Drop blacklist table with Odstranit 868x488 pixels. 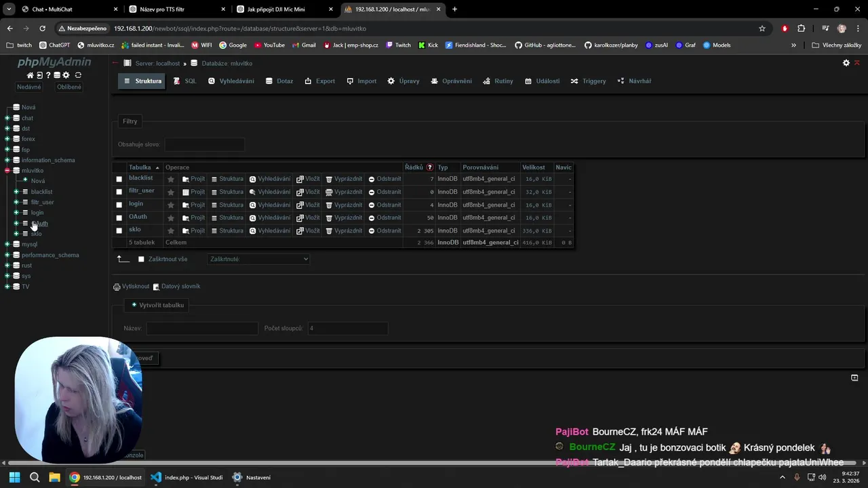coord(384,179)
